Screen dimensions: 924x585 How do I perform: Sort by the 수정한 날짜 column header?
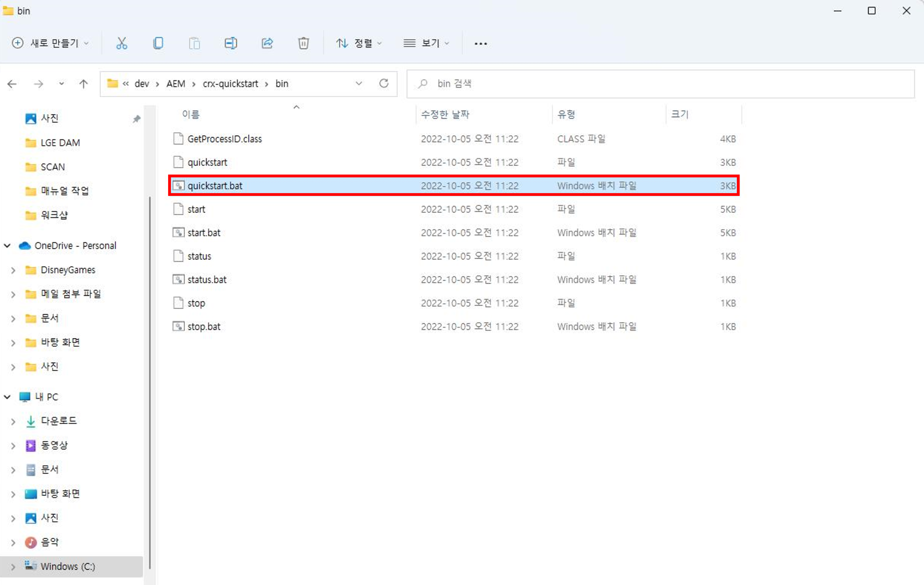coord(445,114)
